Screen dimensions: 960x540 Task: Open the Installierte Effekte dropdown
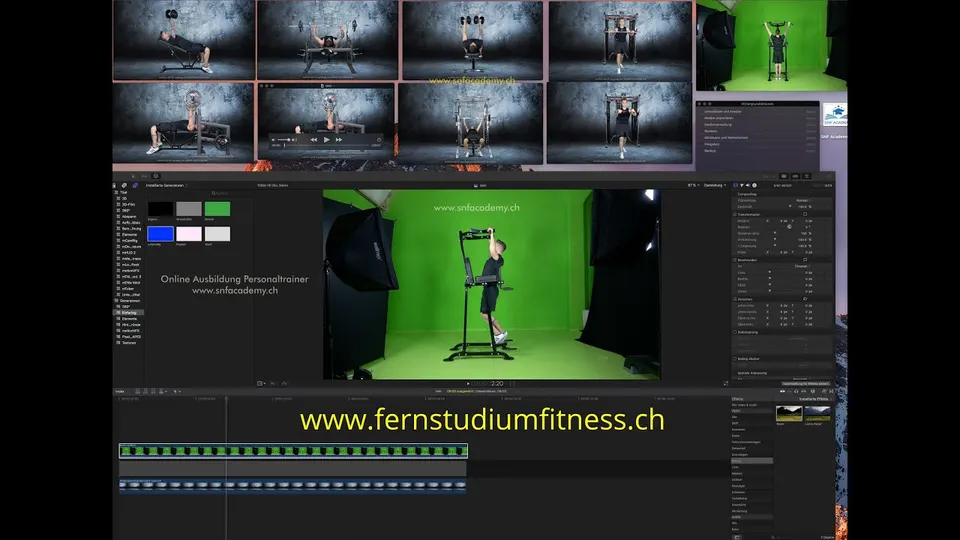click(817, 399)
